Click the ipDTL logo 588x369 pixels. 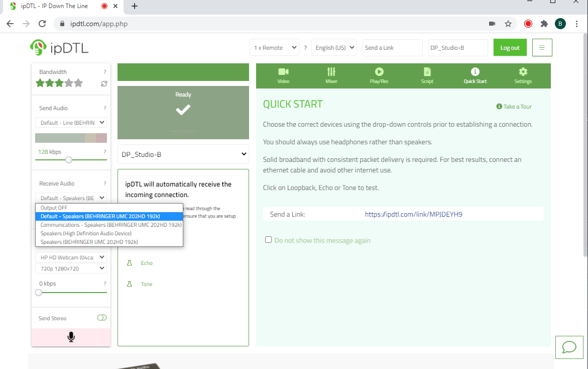[59, 48]
